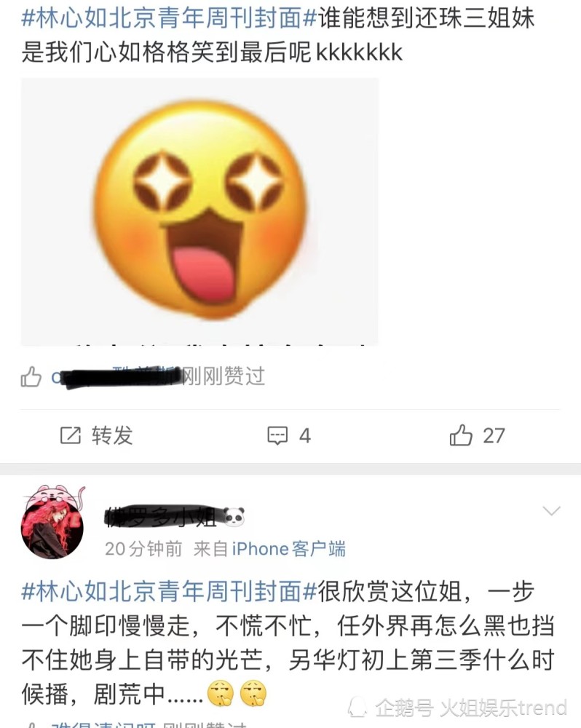Screen dimensions: 581x728
Task: Tap the 转发 label text
Action: pos(112,435)
